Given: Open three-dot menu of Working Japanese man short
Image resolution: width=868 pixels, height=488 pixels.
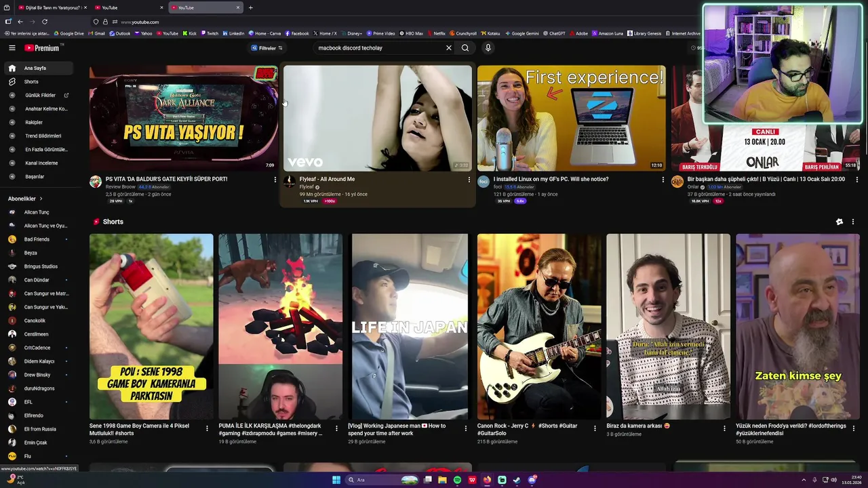Looking at the screenshot, I should tap(465, 428).
